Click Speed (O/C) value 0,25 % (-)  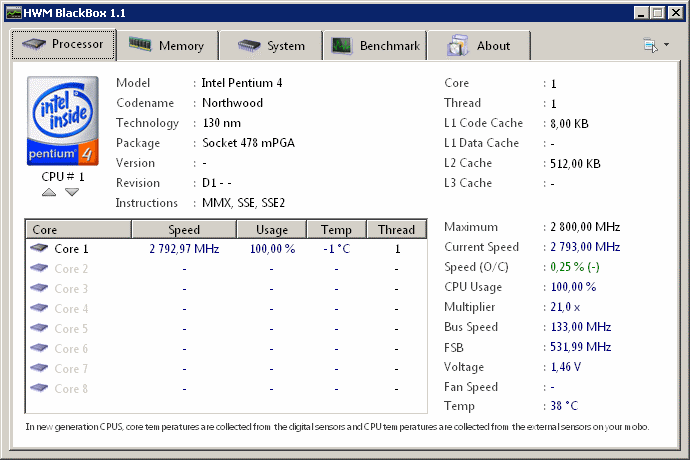[x=575, y=267]
